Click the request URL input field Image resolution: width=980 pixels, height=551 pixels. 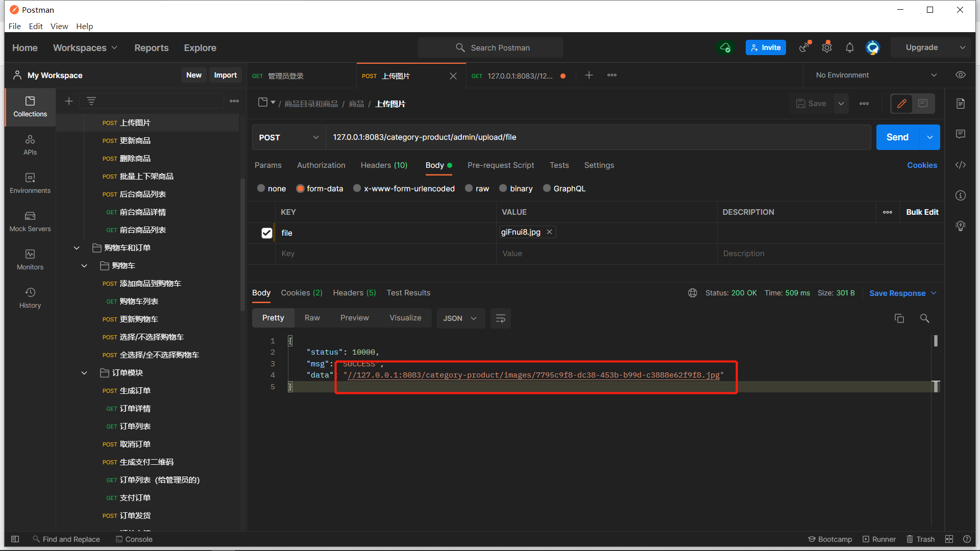coord(598,137)
